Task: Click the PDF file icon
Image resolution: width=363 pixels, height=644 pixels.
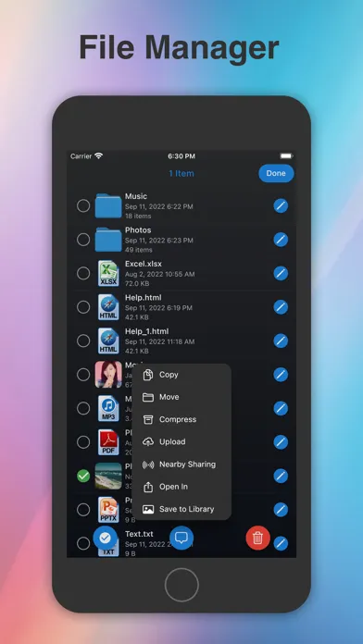Action: 108,442
